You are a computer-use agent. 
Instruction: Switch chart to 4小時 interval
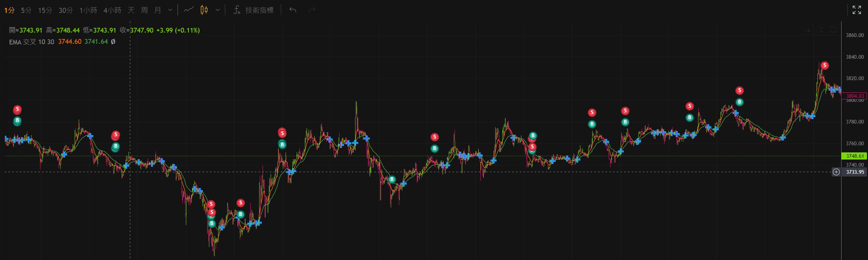coord(112,10)
